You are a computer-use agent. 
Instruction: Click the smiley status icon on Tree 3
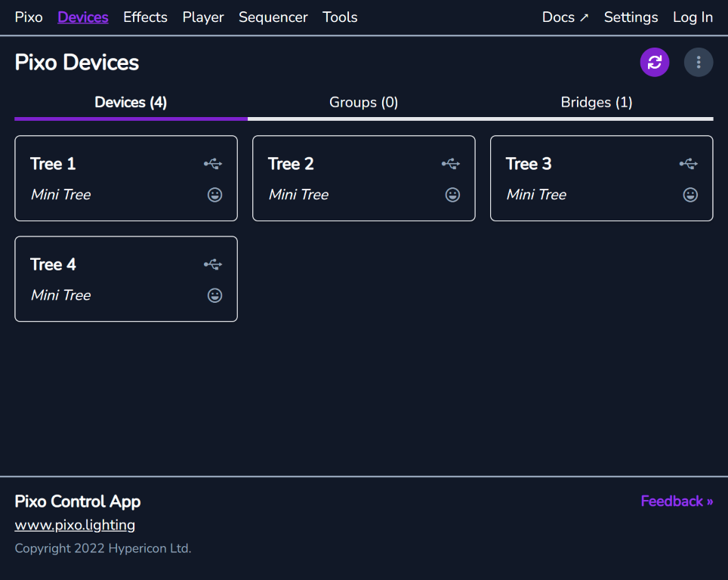point(689,194)
